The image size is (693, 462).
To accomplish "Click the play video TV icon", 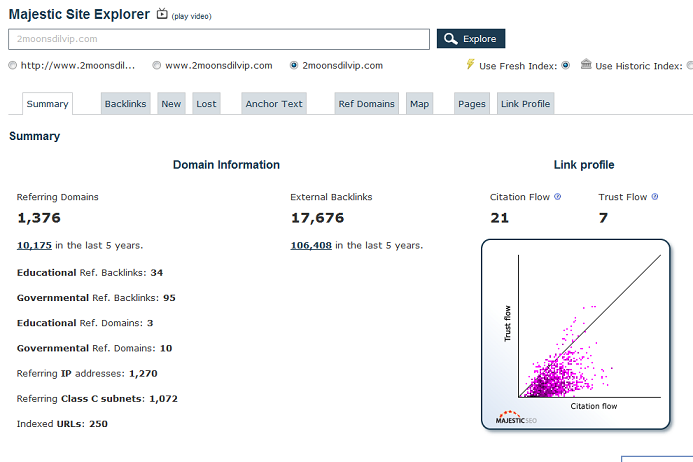I will (162, 14).
